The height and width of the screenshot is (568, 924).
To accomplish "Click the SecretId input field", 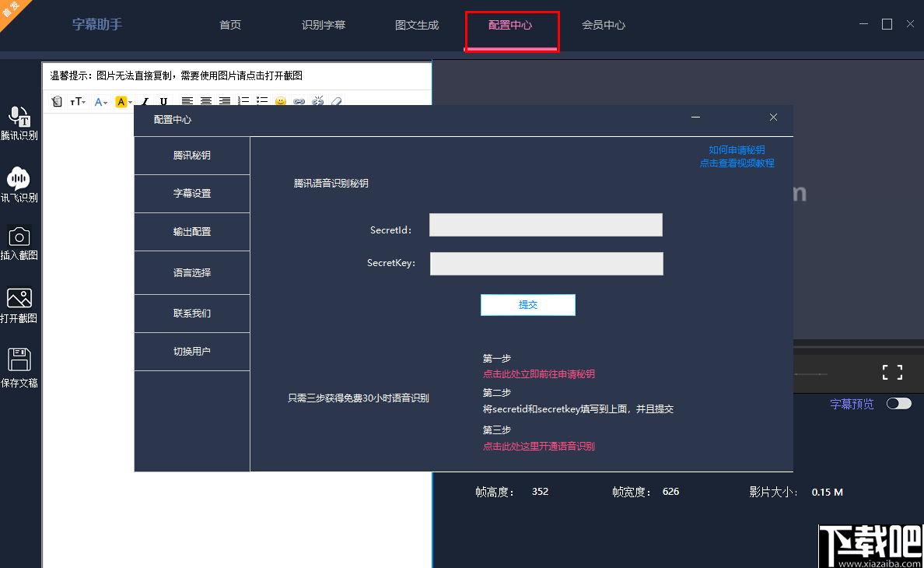I will tap(546, 225).
